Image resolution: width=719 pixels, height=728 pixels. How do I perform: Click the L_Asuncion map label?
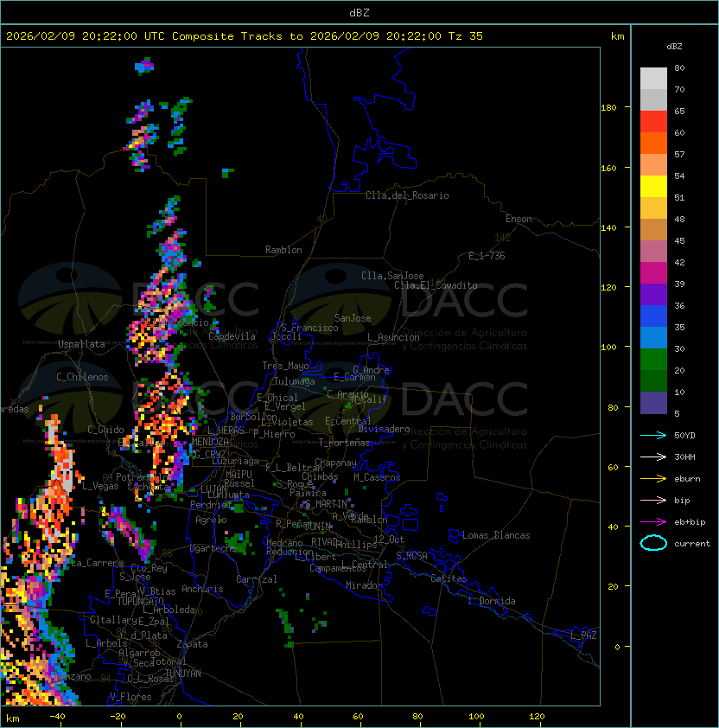click(393, 337)
